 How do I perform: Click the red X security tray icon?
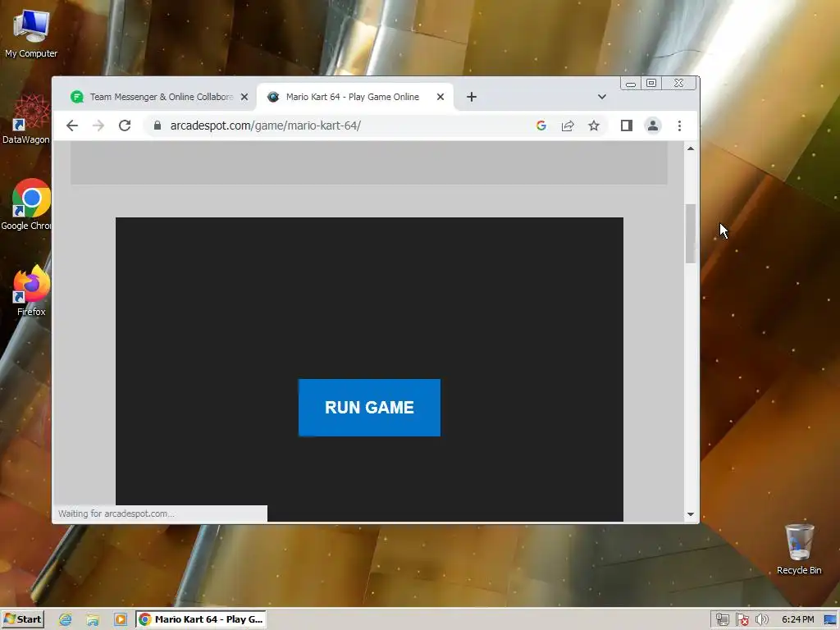click(742, 619)
